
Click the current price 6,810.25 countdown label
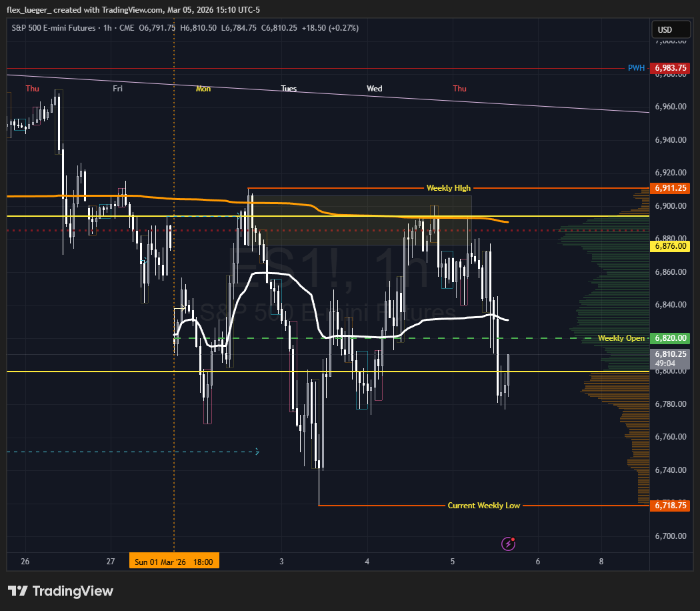(x=670, y=358)
